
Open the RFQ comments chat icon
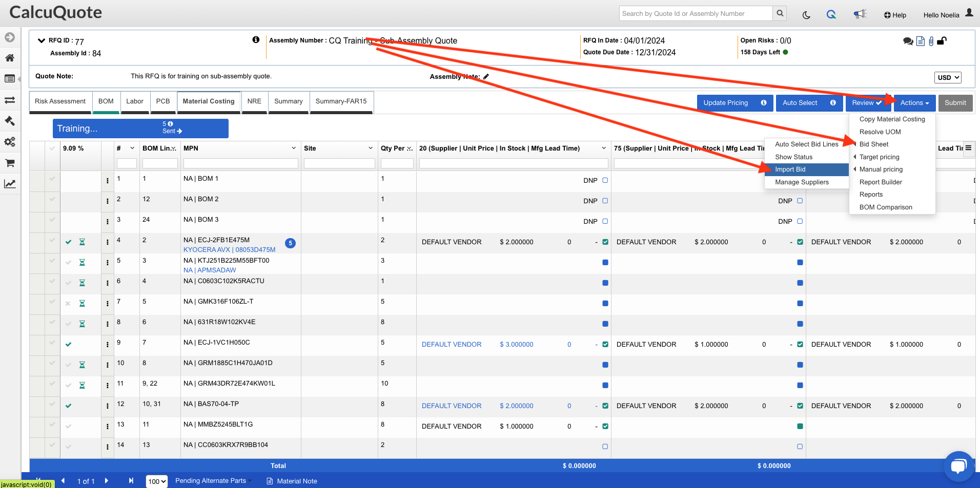click(x=908, y=41)
